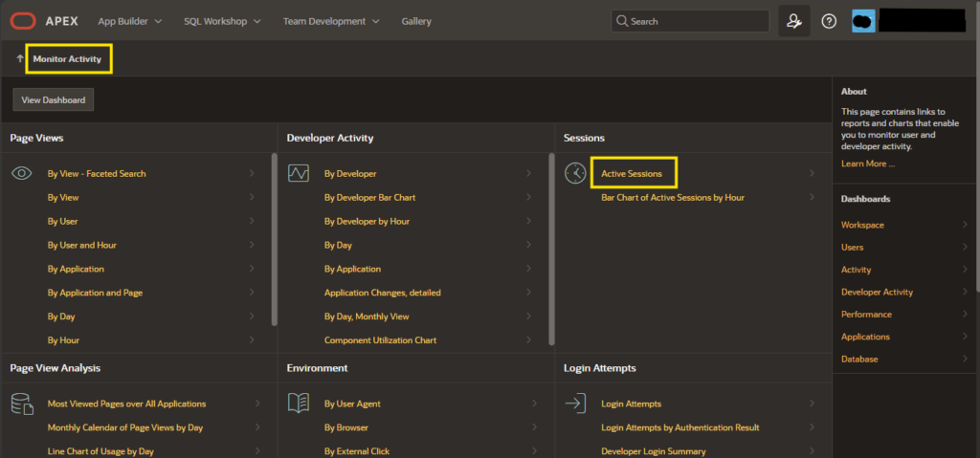Open the Help question mark icon
The height and width of the screenshot is (458, 980).
(829, 21)
